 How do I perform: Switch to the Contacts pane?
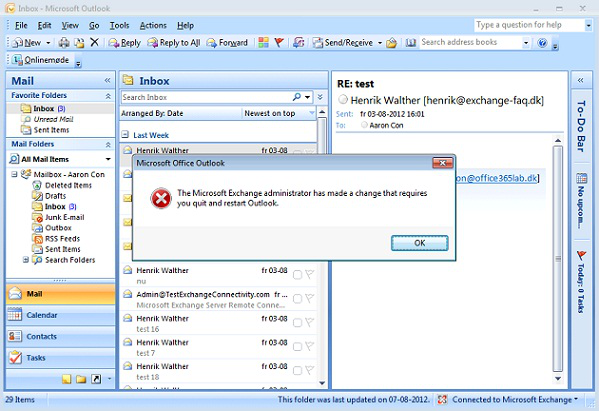click(60, 337)
